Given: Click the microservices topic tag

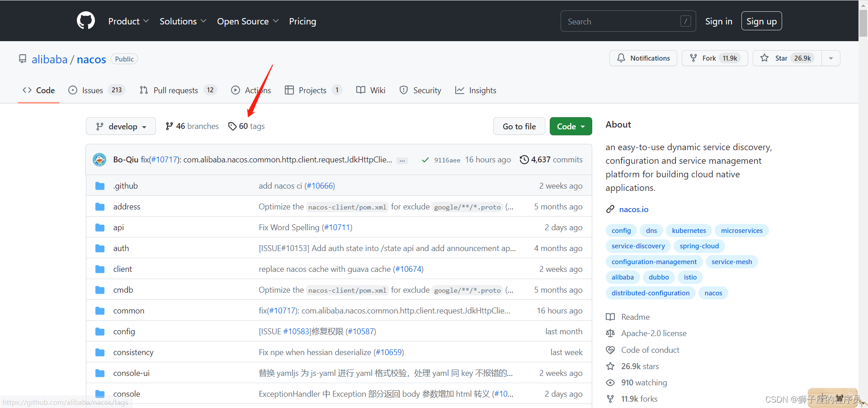Looking at the screenshot, I should coord(741,231).
